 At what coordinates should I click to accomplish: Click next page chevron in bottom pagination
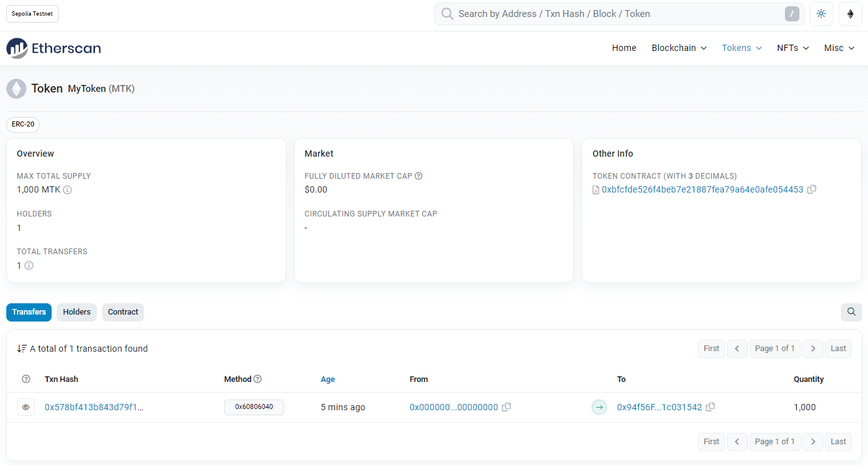813,442
